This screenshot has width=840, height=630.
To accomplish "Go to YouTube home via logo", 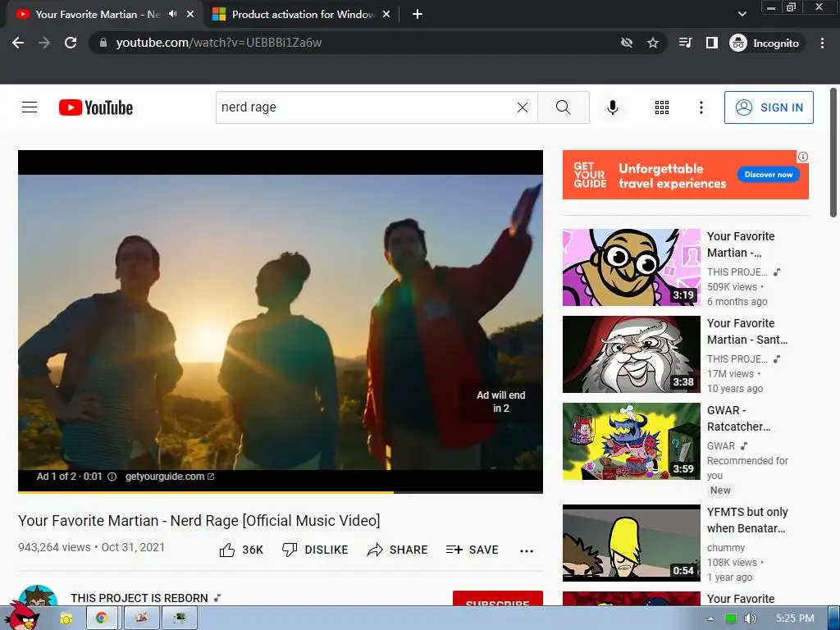I will 96,107.
